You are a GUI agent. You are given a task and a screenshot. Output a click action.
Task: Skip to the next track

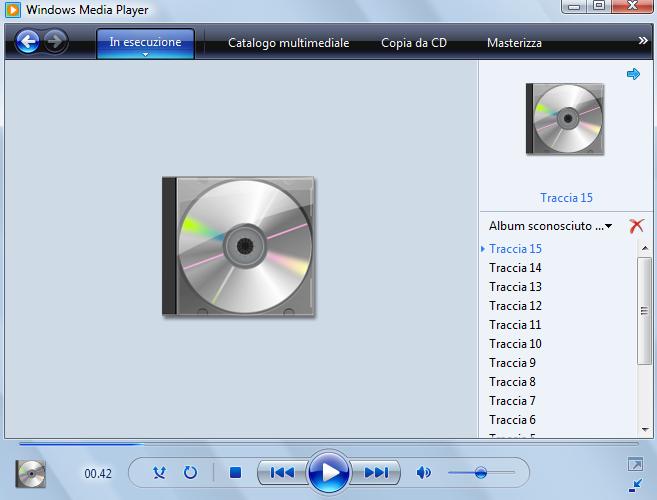click(x=376, y=473)
